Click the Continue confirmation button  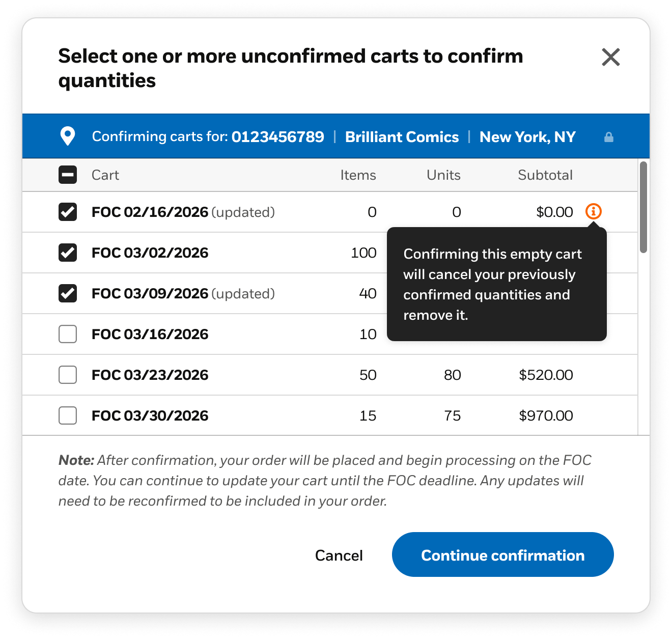point(502,554)
